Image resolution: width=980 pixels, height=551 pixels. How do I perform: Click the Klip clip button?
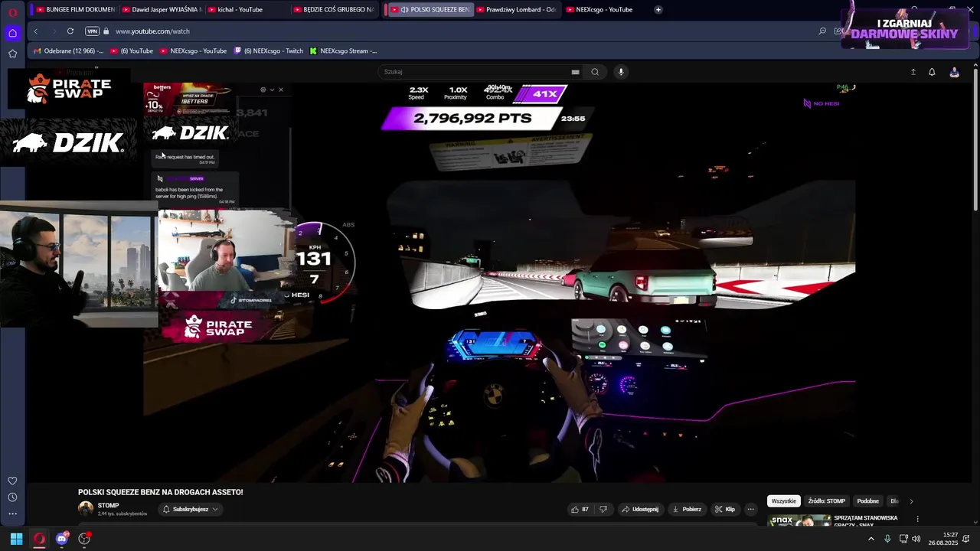[724, 509]
